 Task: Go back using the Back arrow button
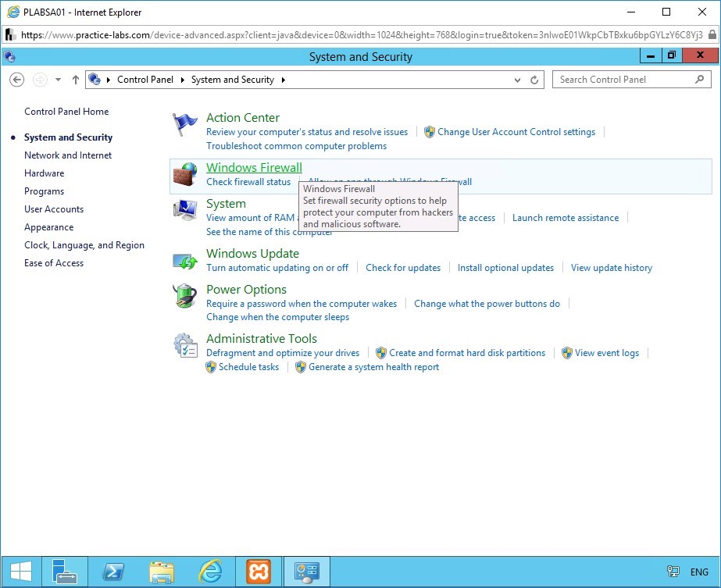click(17, 80)
